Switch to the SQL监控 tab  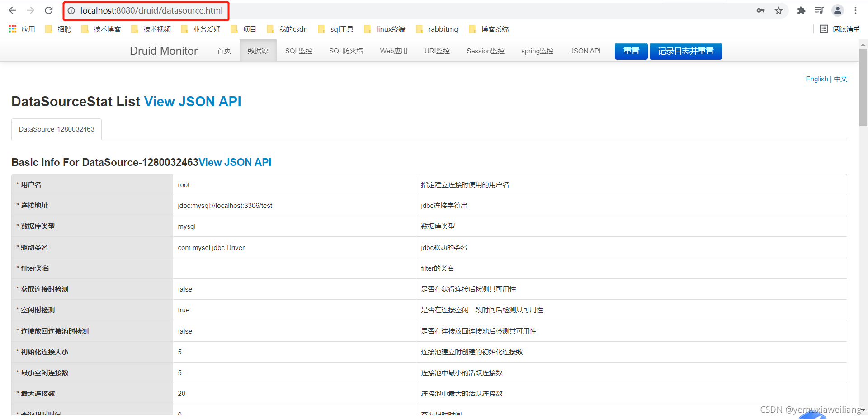click(299, 51)
